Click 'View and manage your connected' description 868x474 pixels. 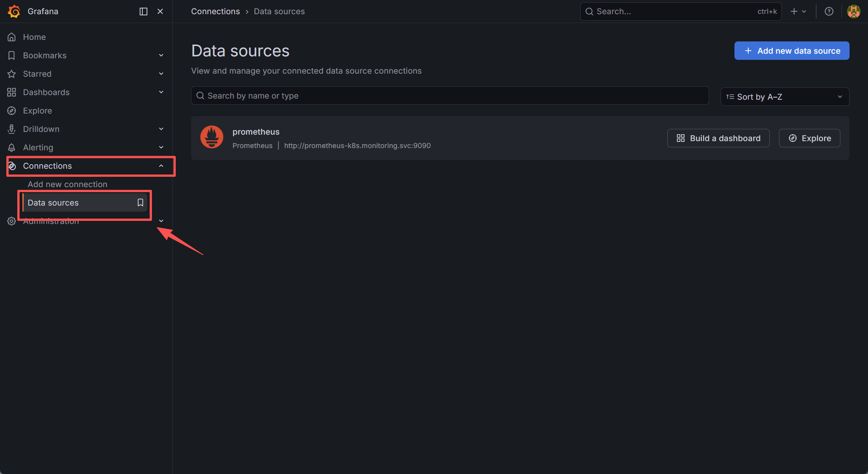306,71
